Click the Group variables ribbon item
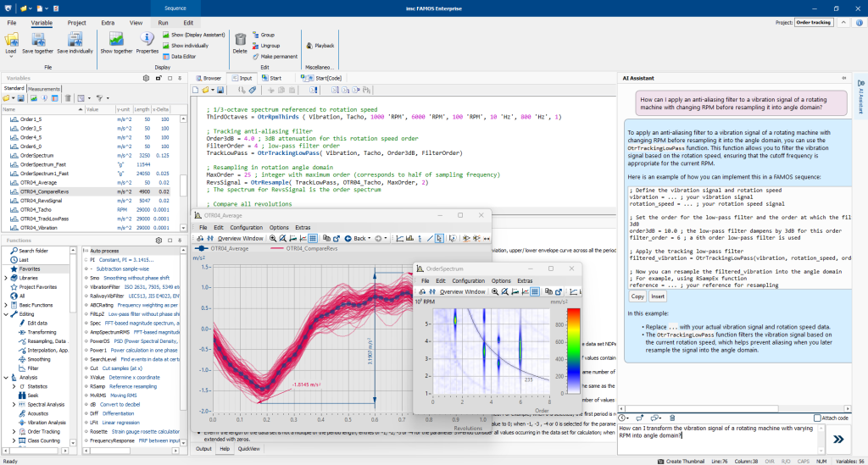 pos(264,35)
